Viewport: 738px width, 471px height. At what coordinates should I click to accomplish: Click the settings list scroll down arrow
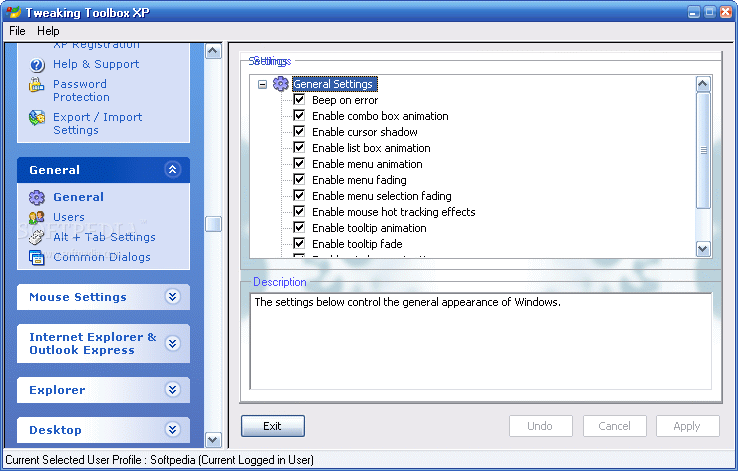point(703,248)
